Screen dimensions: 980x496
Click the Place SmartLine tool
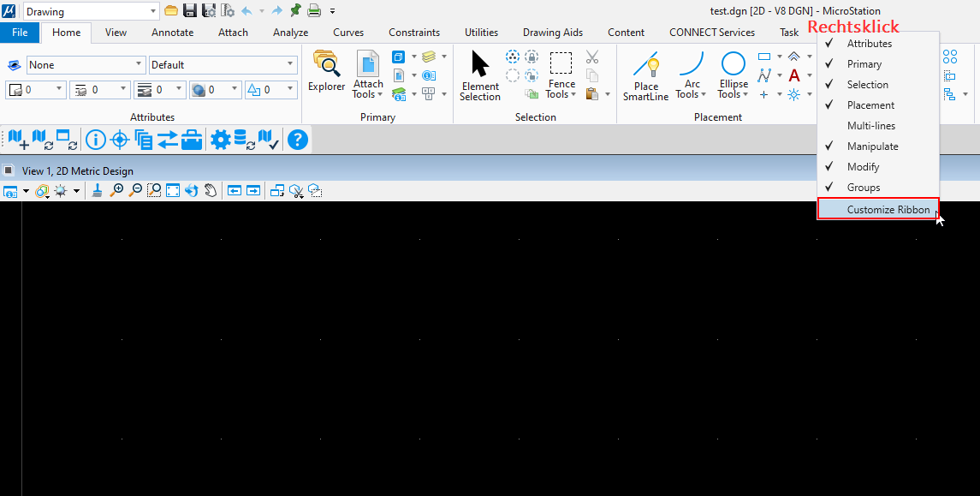point(646,75)
